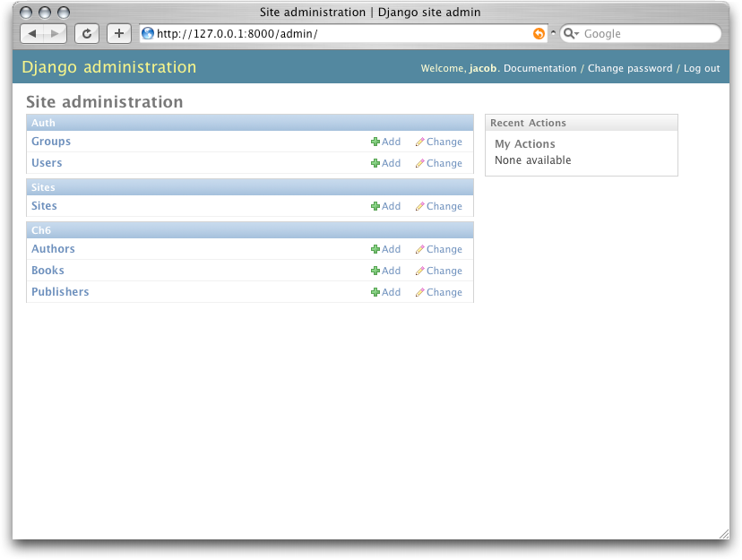Click the Change link for Authors
Image resolution: width=742 pixels, height=560 pixels.
point(444,249)
